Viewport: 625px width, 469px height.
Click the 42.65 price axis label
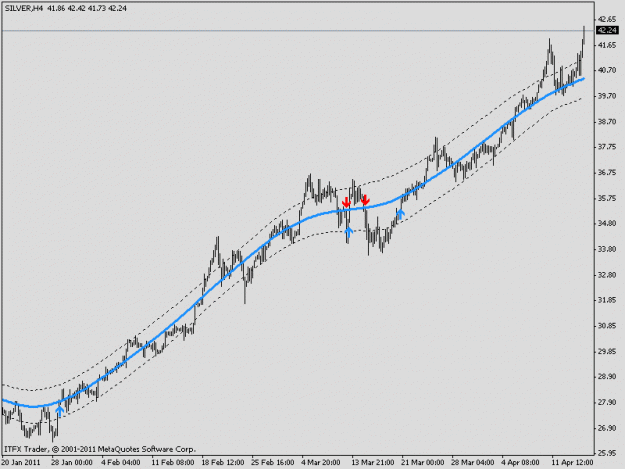[607, 19]
